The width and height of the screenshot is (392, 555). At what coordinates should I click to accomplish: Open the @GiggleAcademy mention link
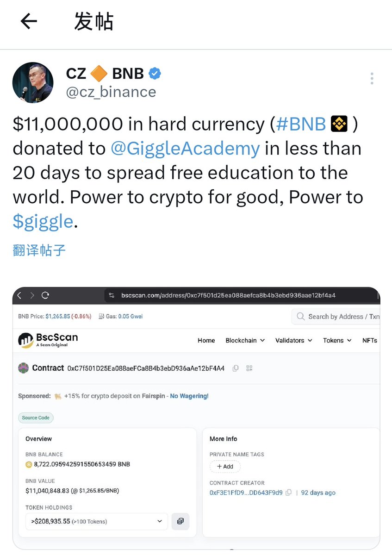(185, 149)
